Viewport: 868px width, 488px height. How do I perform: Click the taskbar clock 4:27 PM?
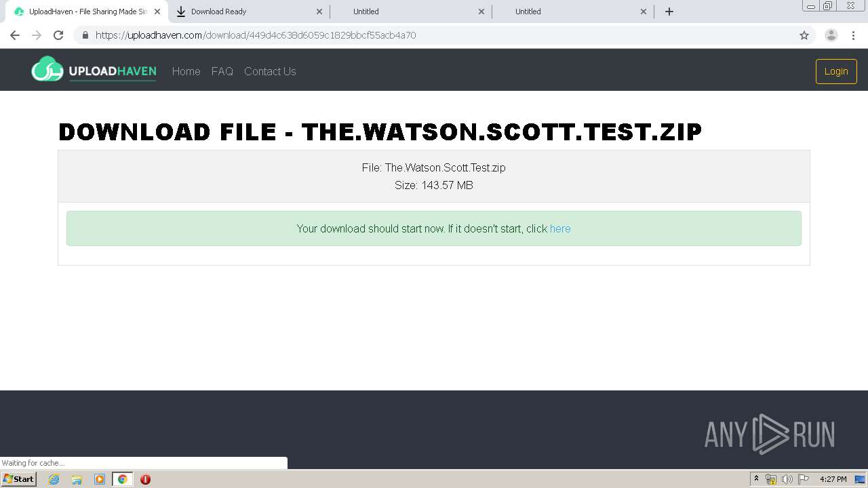(x=833, y=479)
